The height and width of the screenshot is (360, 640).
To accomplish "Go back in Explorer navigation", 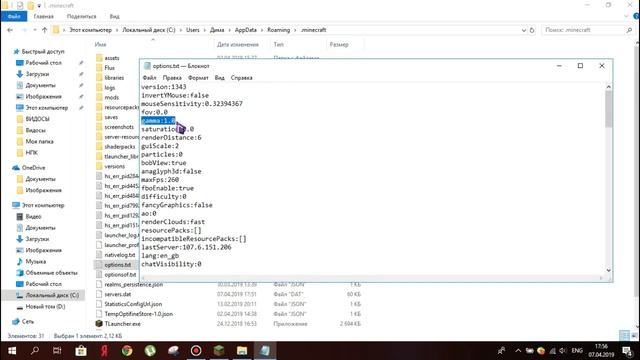I will [x=10, y=30].
